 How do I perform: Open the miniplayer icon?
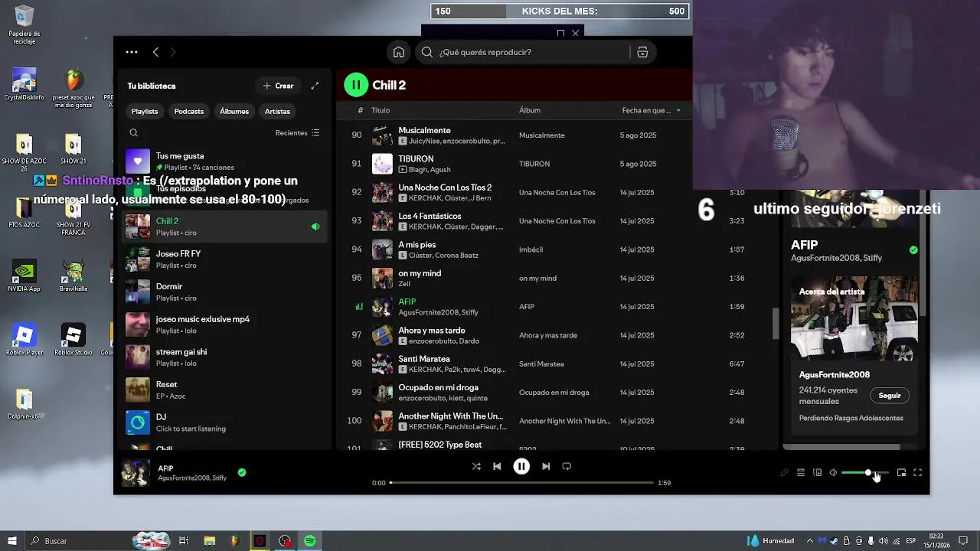click(901, 473)
